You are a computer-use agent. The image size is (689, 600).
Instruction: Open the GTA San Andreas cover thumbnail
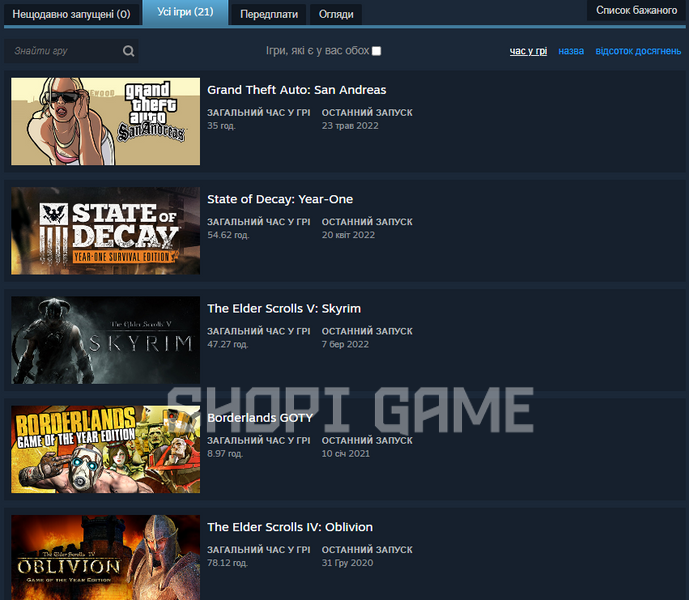pyautogui.click(x=105, y=121)
